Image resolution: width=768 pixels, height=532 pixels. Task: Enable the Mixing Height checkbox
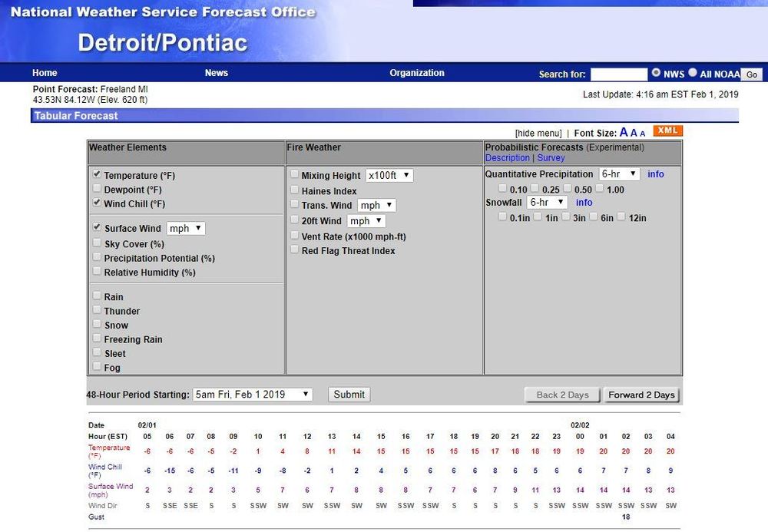294,173
